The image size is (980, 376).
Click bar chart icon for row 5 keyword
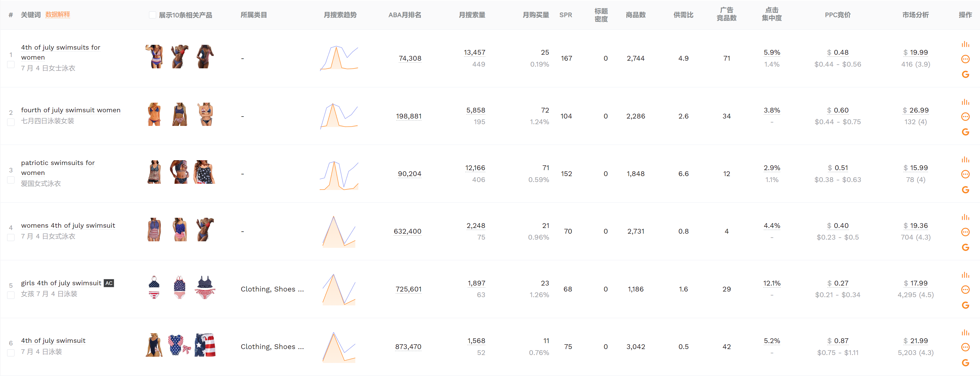click(x=965, y=275)
